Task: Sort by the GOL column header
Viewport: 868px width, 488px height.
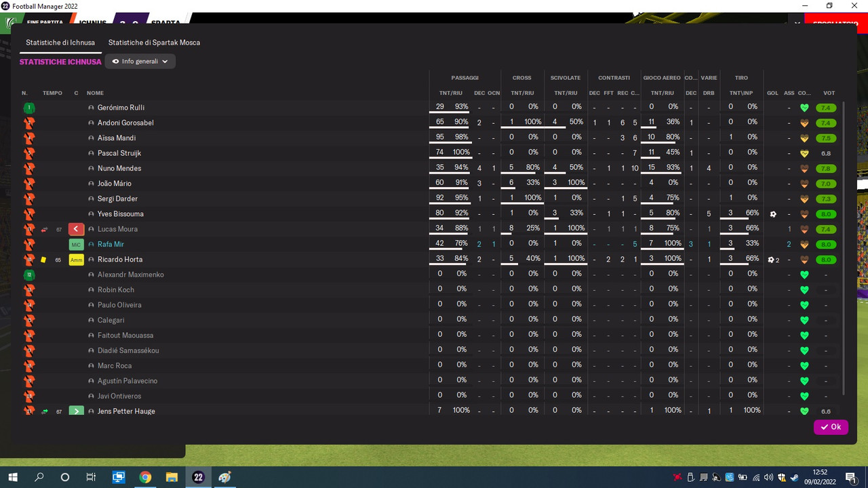Action: [x=772, y=93]
